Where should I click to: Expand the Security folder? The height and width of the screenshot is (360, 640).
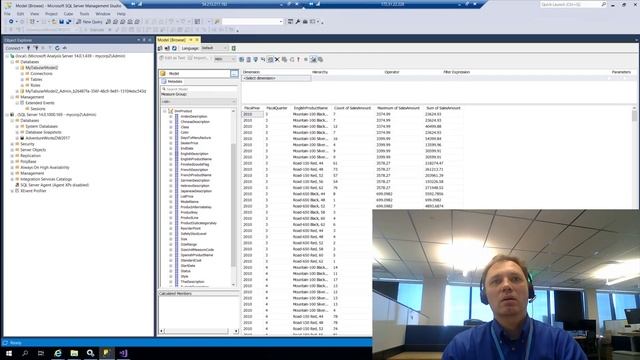[x=12, y=144]
